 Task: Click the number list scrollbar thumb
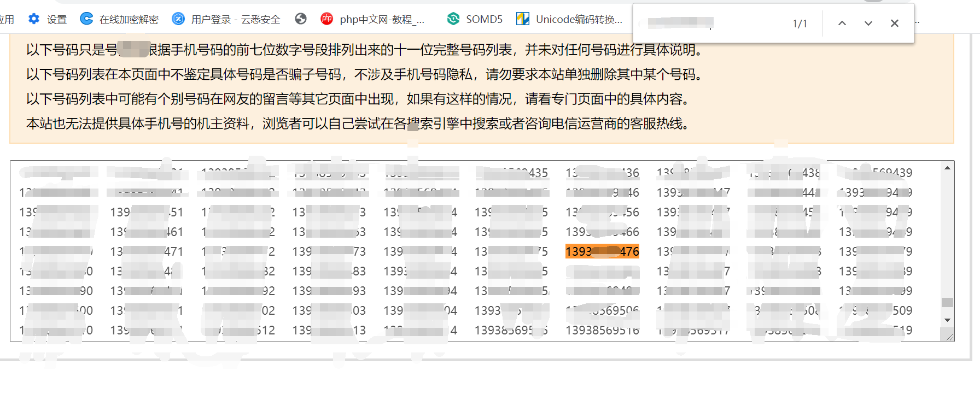947,302
